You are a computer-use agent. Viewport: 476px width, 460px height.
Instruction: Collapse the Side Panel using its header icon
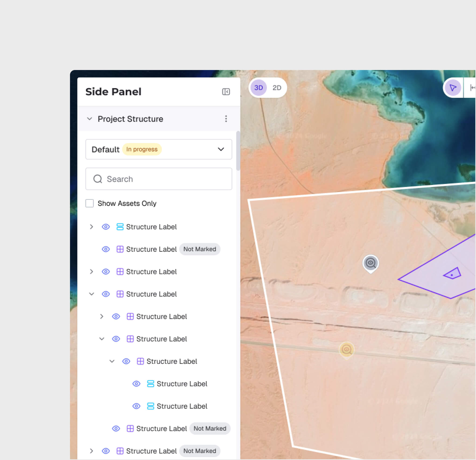coord(226,92)
